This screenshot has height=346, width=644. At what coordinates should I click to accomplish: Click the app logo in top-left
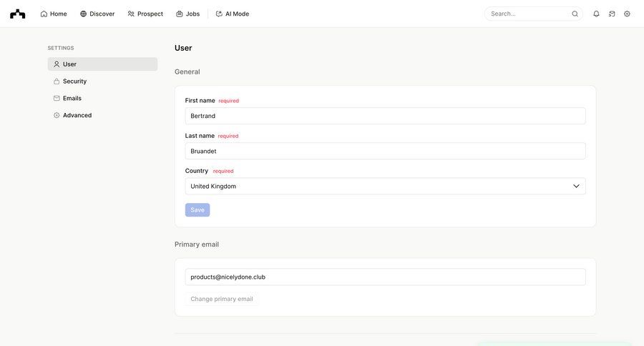click(x=18, y=14)
